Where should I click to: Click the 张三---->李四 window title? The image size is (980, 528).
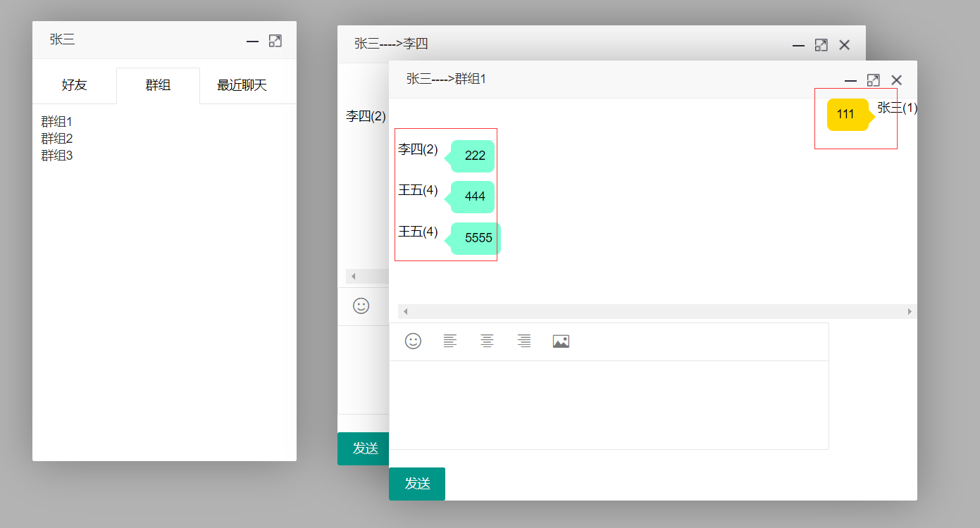(x=391, y=44)
